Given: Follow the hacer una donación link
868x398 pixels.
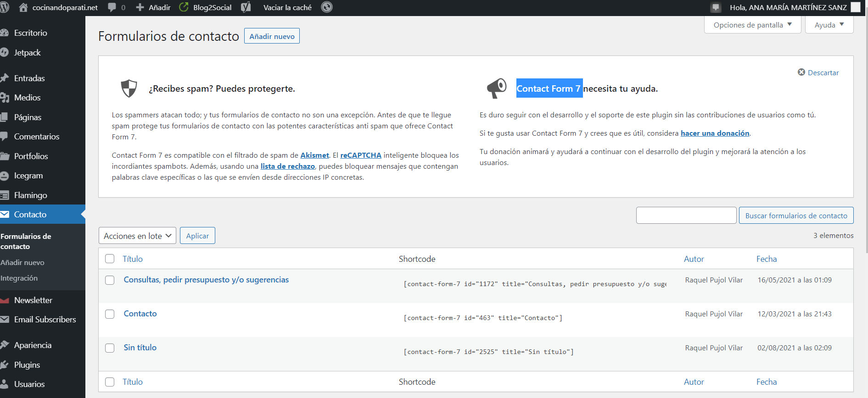Looking at the screenshot, I should click(x=715, y=133).
